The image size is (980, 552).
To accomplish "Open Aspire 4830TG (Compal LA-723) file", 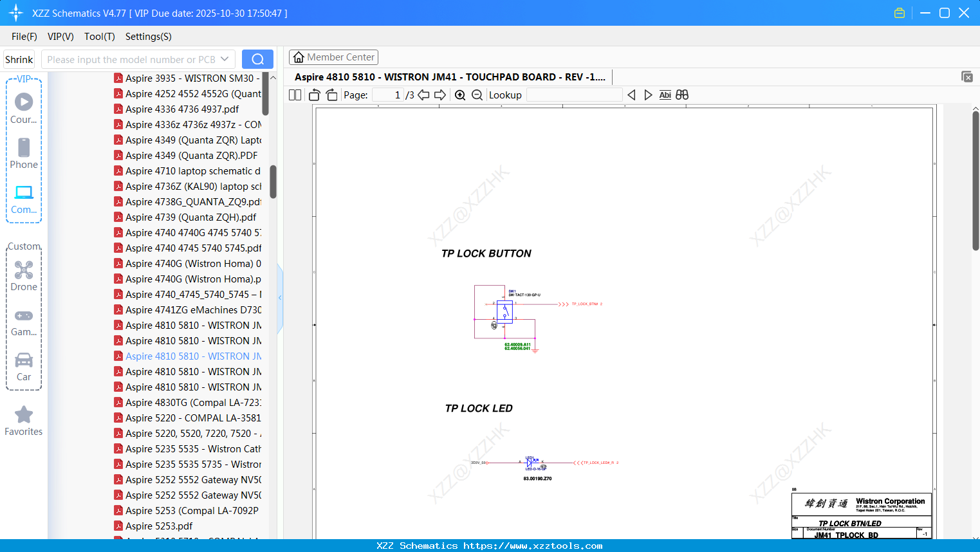I will tap(187, 403).
